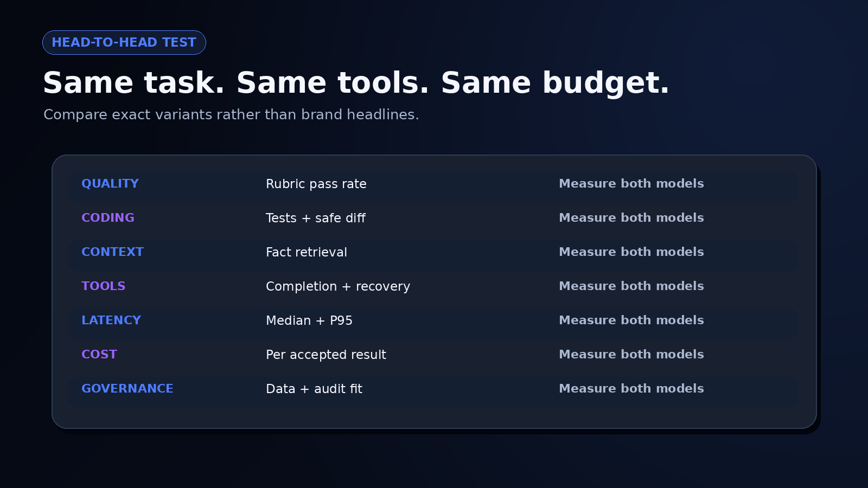Click the Median + P95 cell
Viewport: 868px width, 488px height.
[309, 320]
